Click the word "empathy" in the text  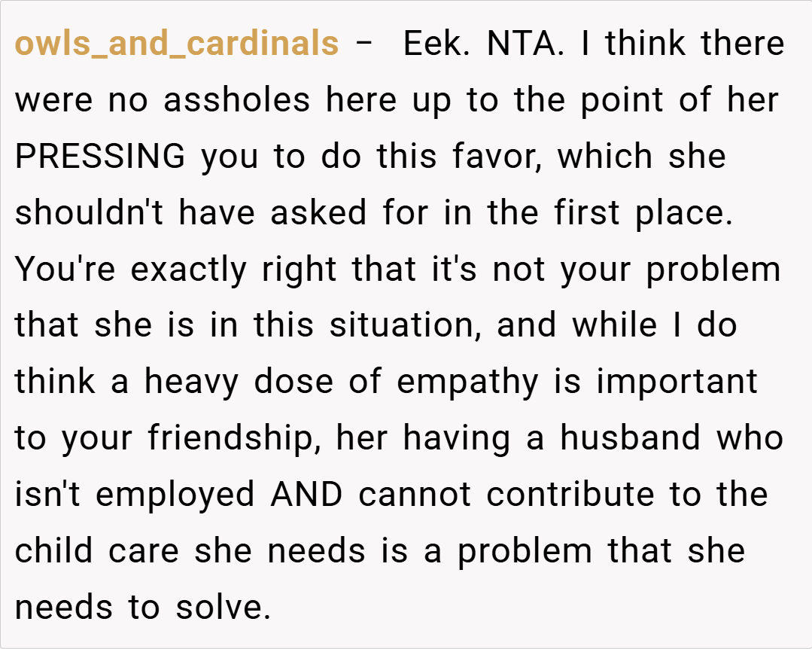click(x=467, y=382)
